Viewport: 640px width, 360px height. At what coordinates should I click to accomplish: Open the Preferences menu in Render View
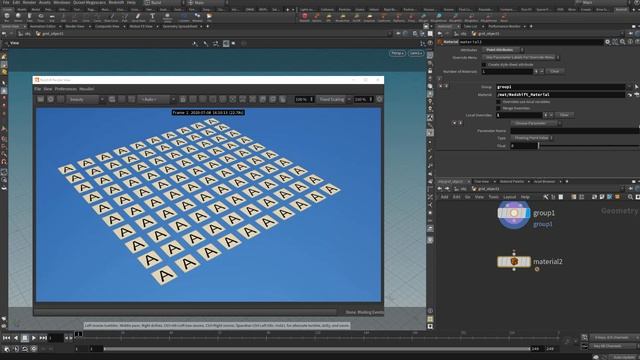tap(65, 89)
